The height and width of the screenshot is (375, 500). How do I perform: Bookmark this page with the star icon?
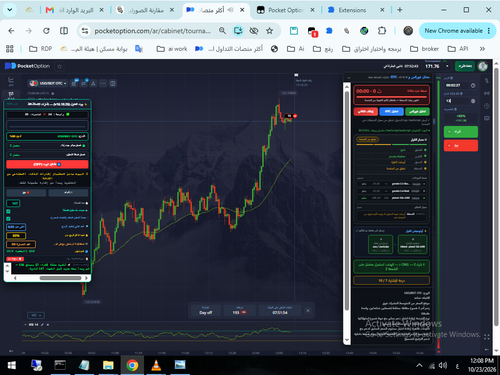pyautogui.click(x=269, y=31)
